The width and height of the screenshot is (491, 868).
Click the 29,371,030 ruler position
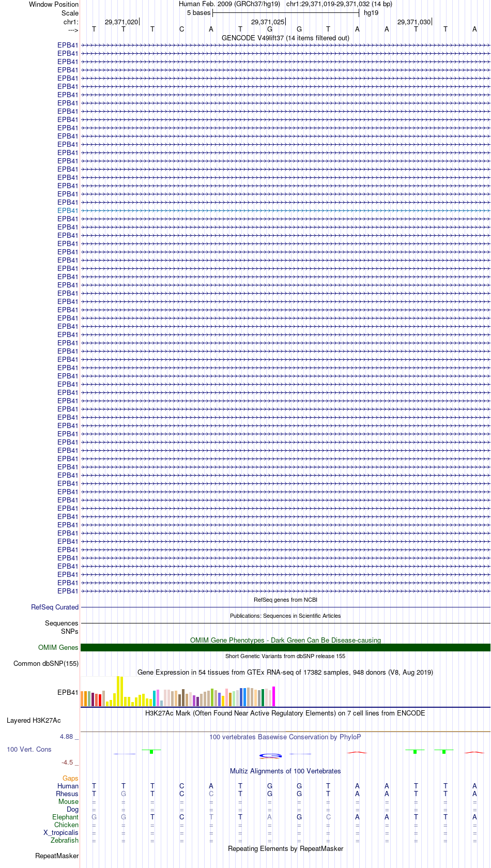point(414,22)
